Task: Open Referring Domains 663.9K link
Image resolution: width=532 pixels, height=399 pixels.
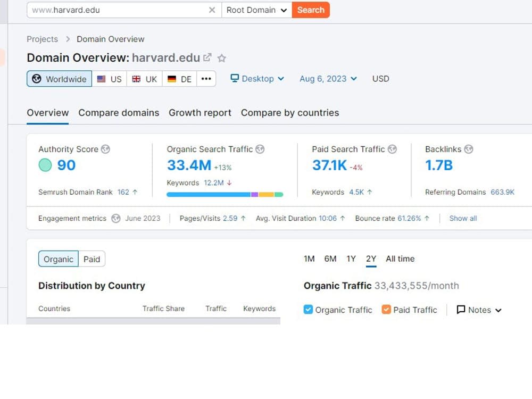Action: click(x=503, y=192)
